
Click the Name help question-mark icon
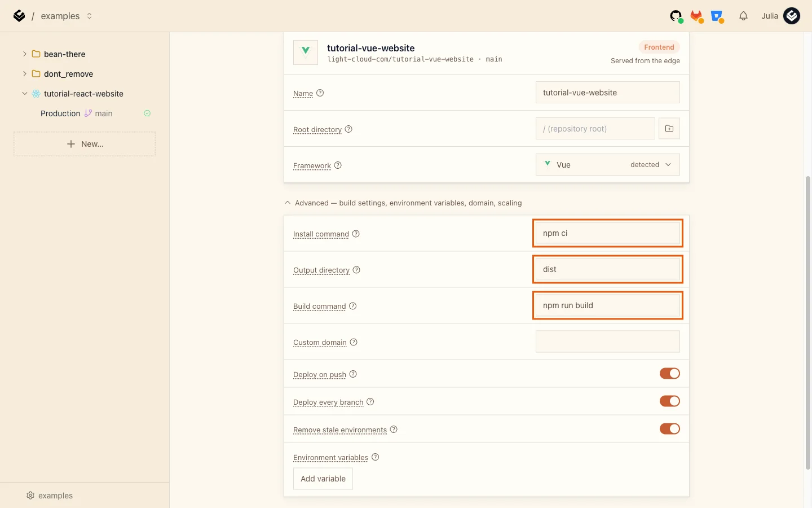tap(320, 93)
